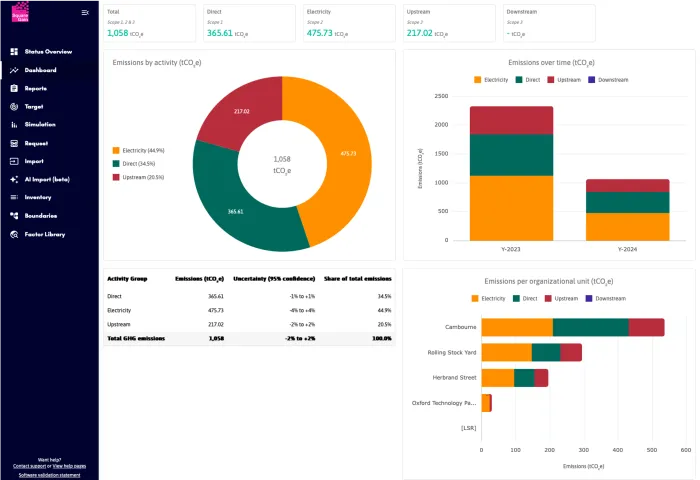
Task: Select the Upstream row in the table
Action: tap(249, 325)
